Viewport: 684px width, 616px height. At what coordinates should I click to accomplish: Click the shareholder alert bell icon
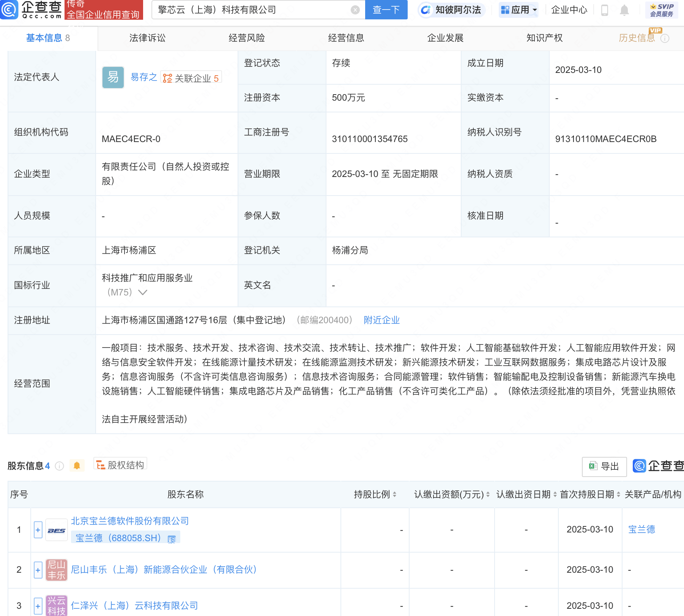coord(77,466)
